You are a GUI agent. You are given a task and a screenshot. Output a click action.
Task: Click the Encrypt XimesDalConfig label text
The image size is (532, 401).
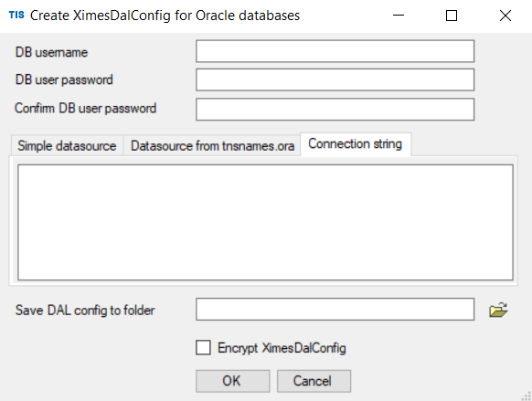[282, 348]
